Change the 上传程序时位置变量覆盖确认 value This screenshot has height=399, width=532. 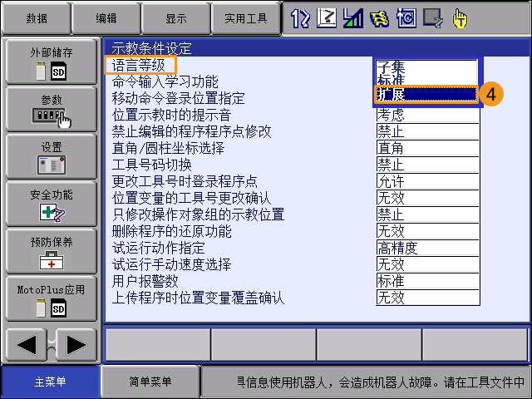(x=428, y=298)
